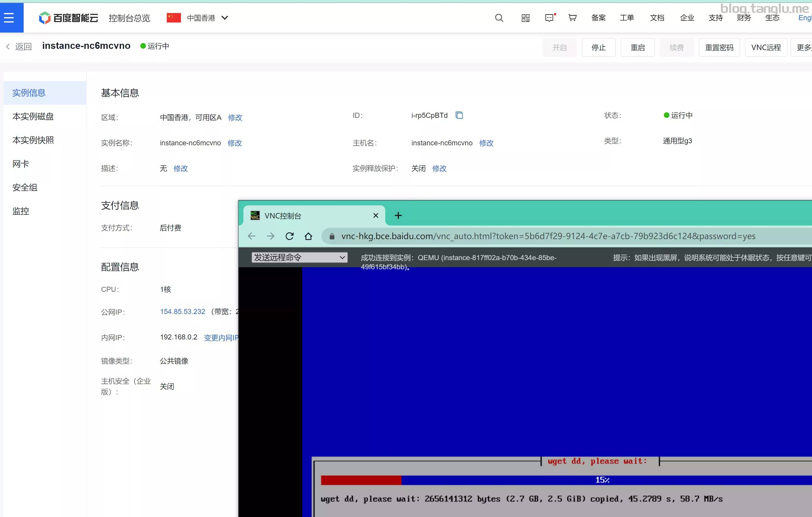Click the hamburger menu icon
Viewport: 812px width, 517px height.
tap(9, 17)
